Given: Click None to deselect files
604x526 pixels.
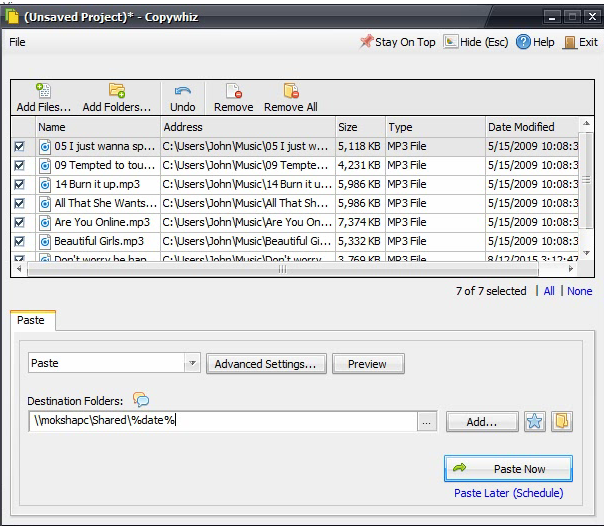Looking at the screenshot, I should 579,291.
